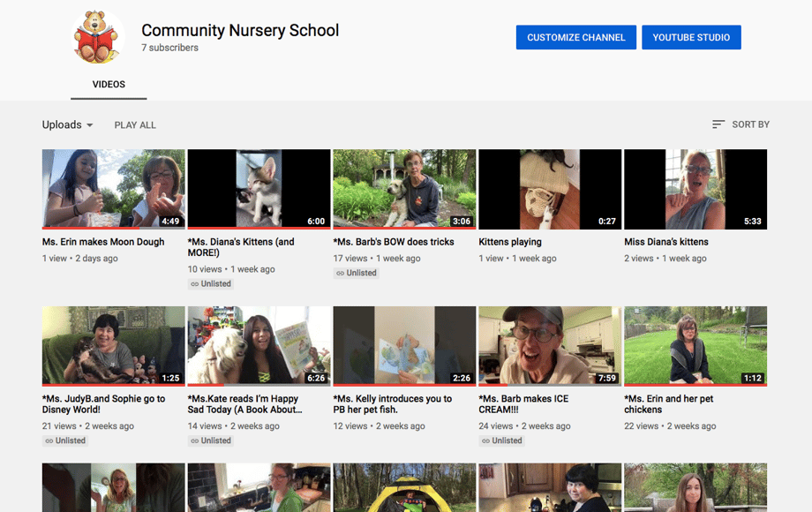Open Ms. Erin and her pet chickens thumbnail
The image size is (812, 512).
tap(695, 345)
